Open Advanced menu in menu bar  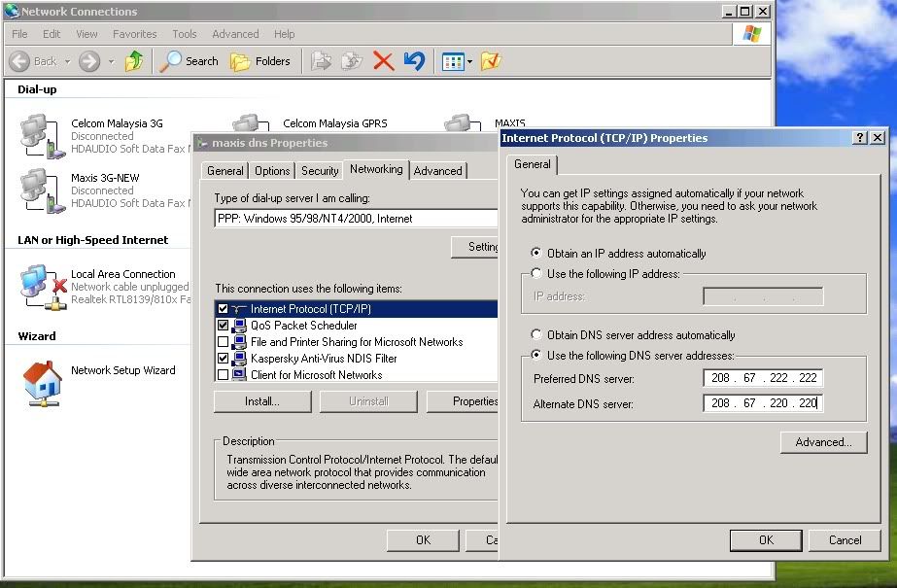(x=235, y=34)
